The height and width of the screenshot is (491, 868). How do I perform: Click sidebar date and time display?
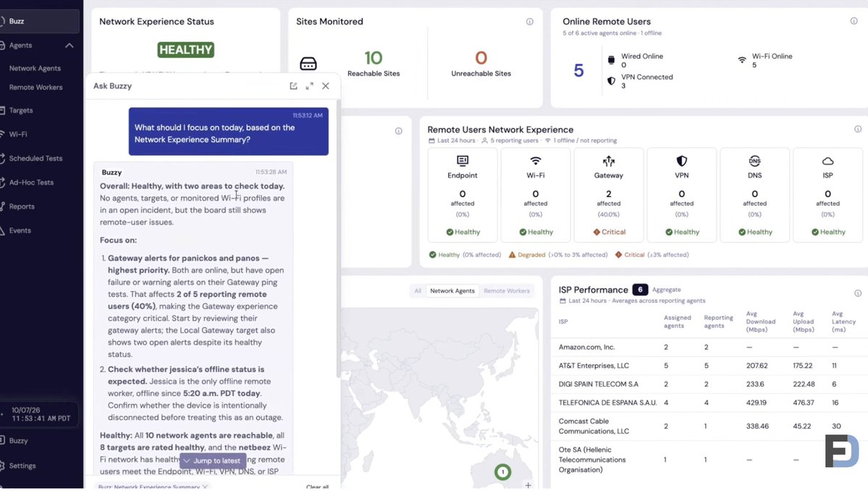click(40, 414)
